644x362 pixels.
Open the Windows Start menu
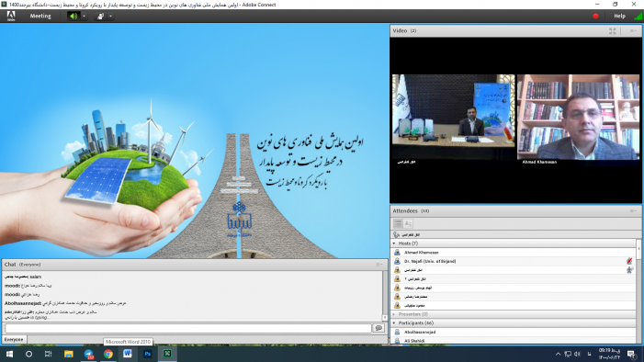coord(9,354)
